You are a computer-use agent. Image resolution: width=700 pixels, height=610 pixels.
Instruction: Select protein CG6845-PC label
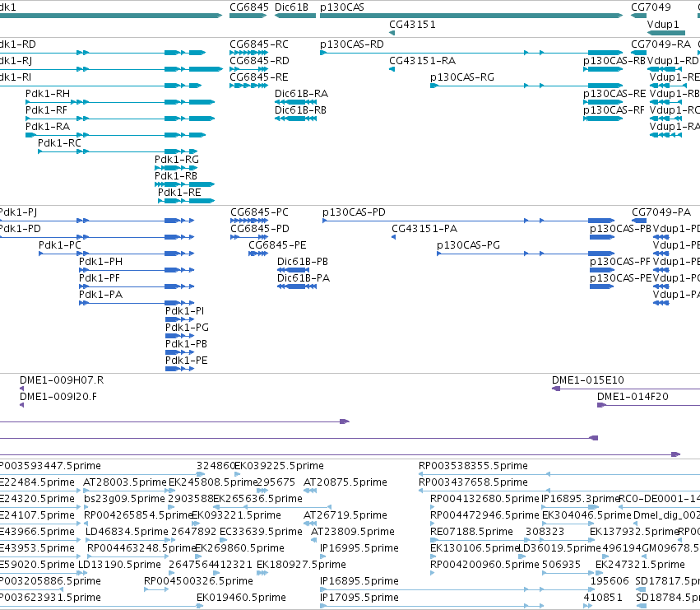259,212
